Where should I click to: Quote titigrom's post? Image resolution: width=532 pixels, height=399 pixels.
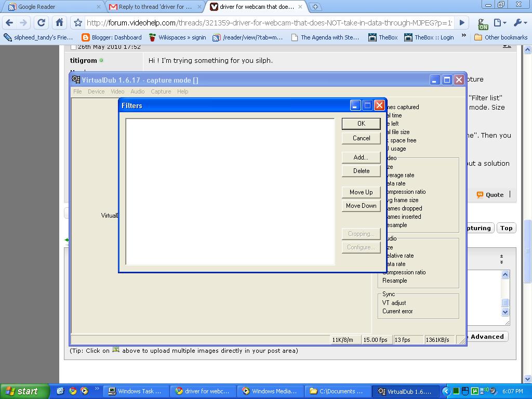coord(490,195)
